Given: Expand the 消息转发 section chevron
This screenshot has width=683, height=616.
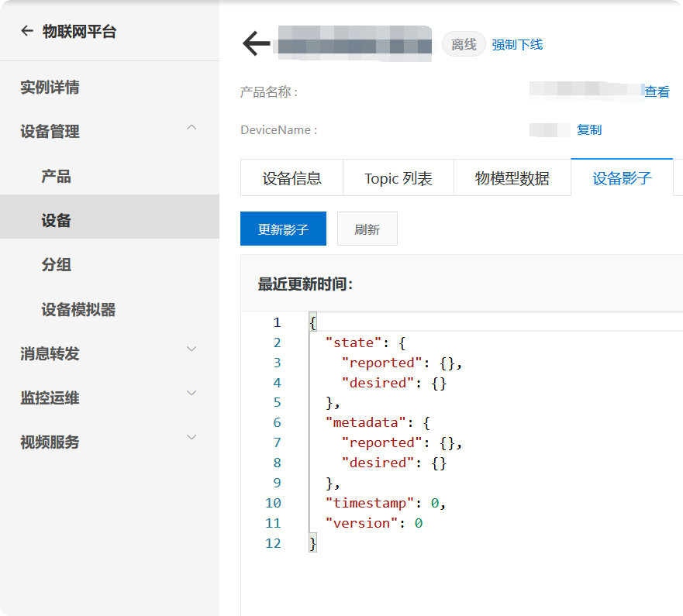Looking at the screenshot, I should tap(191, 349).
